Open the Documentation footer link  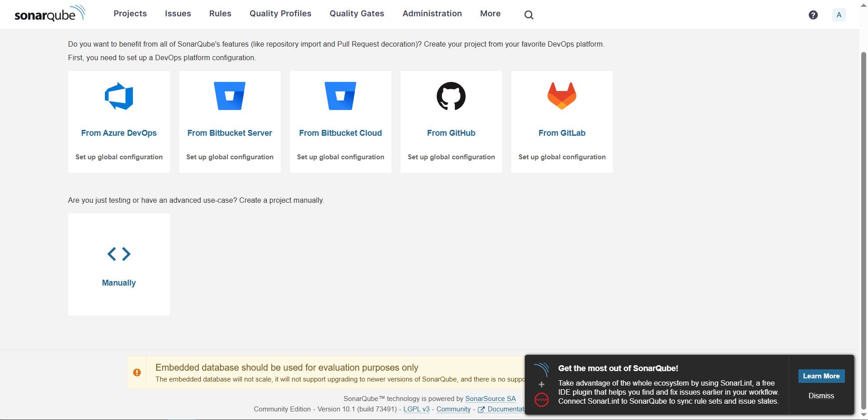click(506, 409)
